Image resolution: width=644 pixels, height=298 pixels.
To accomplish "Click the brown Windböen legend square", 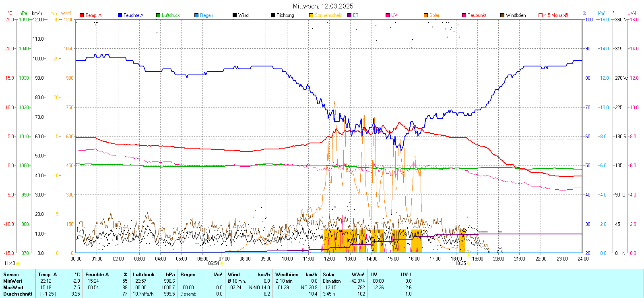I will (x=502, y=15).
